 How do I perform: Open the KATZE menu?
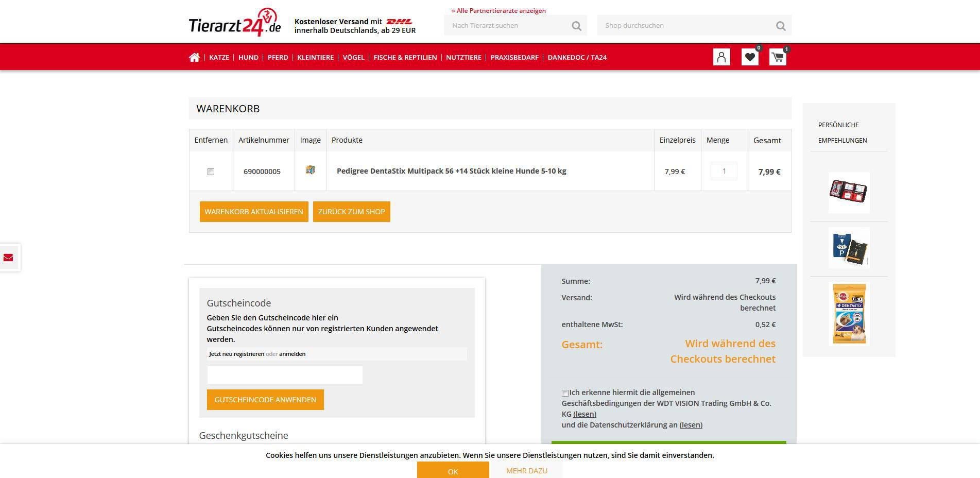click(x=219, y=57)
